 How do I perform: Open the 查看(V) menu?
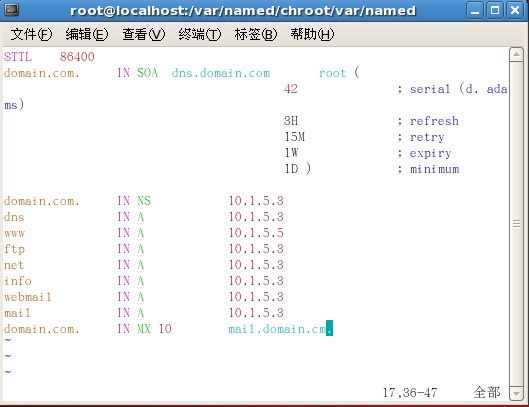[x=143, y=34]
